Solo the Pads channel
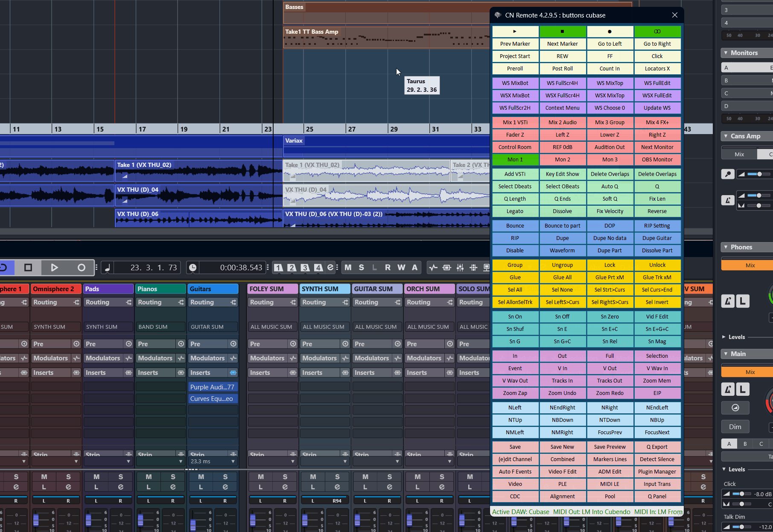Screen dimensions: 773x532 [121, 477]
